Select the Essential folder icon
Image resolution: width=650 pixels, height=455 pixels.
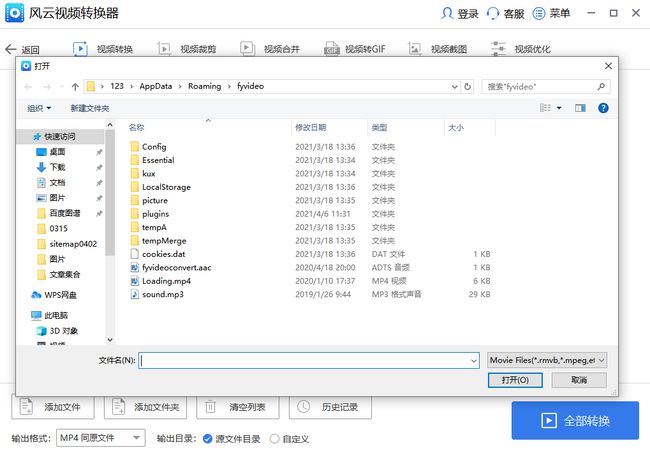click(134, 160)
